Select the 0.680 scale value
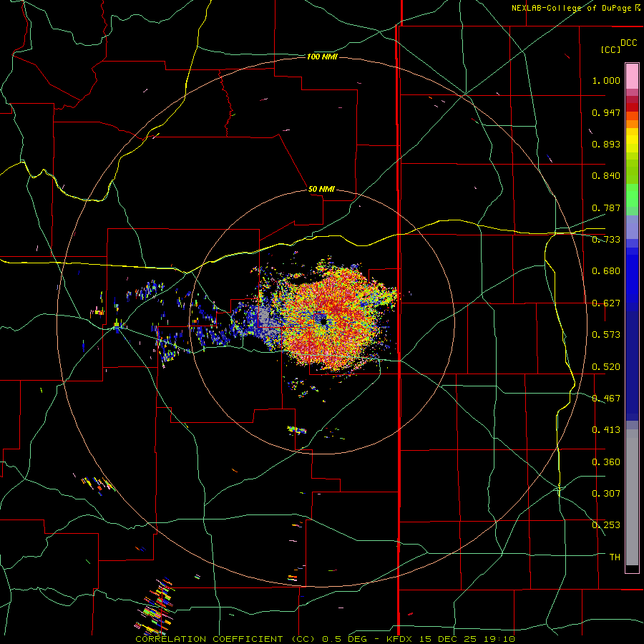Image resolution: width=644 pixels, height=644 pixels. click(606, 271)
